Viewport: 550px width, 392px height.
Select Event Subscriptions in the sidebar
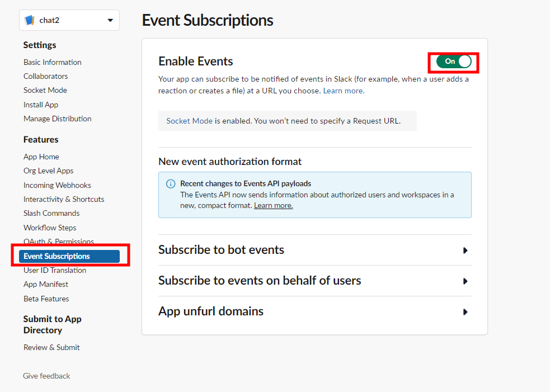pos(69,256)
